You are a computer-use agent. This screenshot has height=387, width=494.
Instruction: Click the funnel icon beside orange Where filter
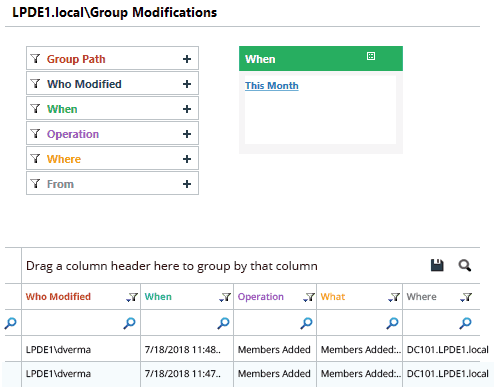35,159
